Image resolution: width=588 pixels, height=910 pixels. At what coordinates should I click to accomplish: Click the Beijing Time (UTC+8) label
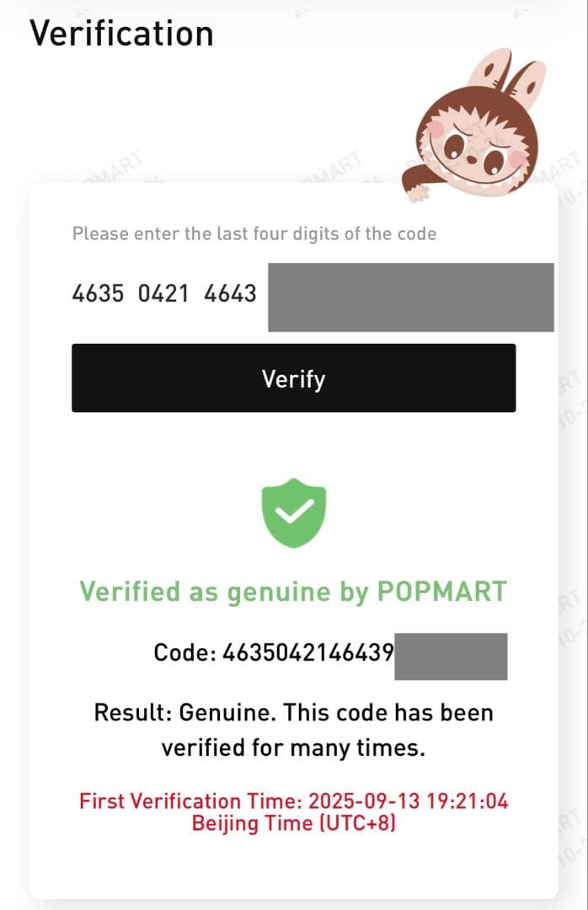(x=293, y=822)
